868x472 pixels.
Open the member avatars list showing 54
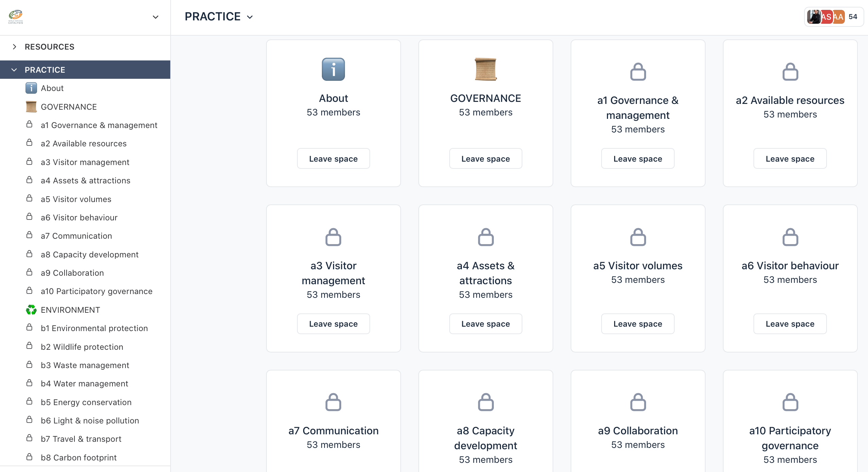(833, 17)
